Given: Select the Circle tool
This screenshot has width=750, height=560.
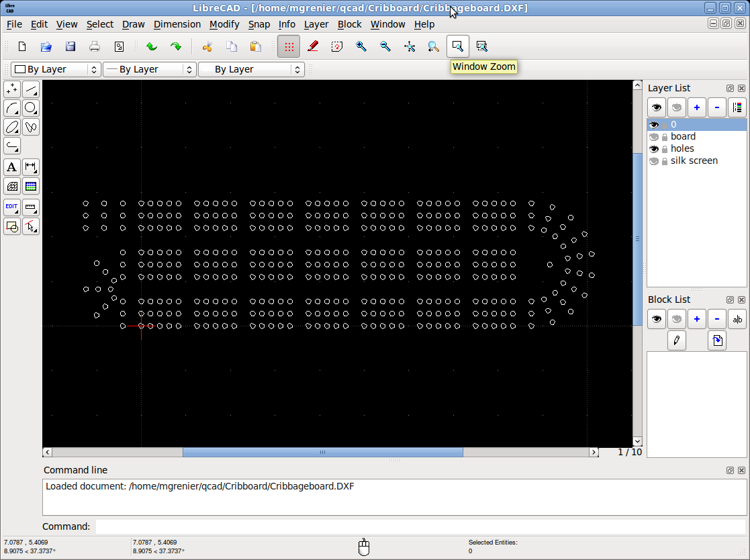Looking at the screenshot, I should point(31,107).
